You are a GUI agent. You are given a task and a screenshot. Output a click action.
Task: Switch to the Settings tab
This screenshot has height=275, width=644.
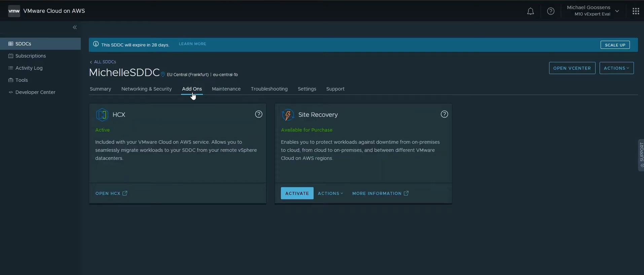coord(307,89)
